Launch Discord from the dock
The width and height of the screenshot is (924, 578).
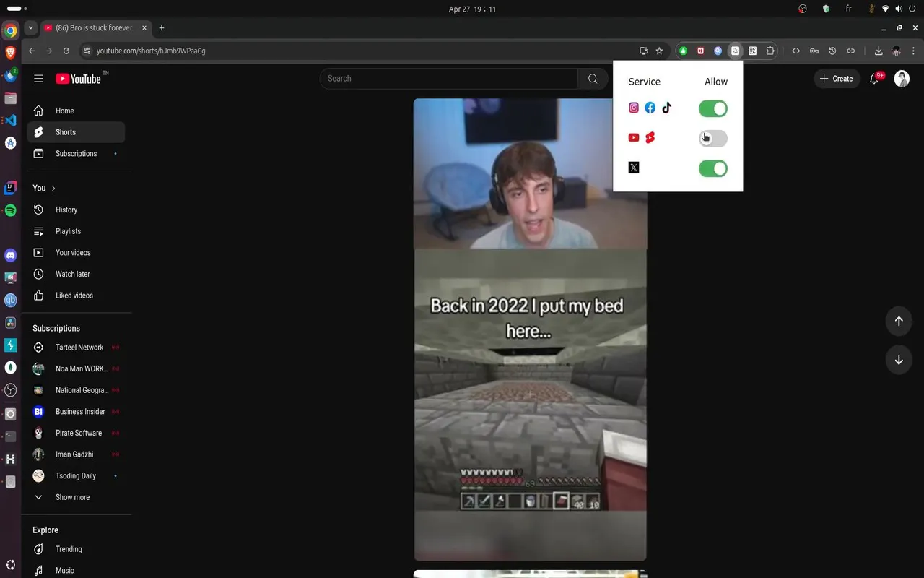(x=10, y=255)
